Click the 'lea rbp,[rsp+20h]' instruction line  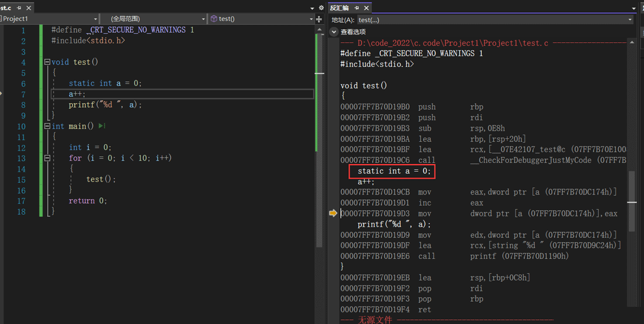433,139
